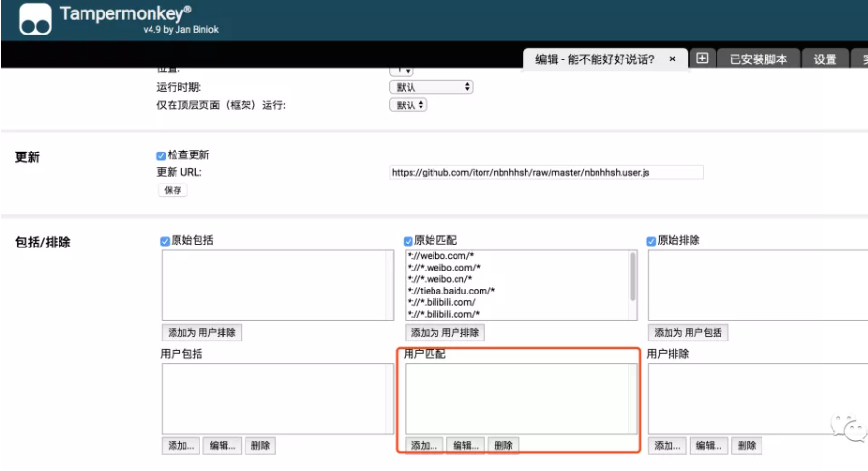Click 添加... under 用户匹配 list
Image resolution: width=868 pixels, height=471 pixels.
tap(424, 445)
